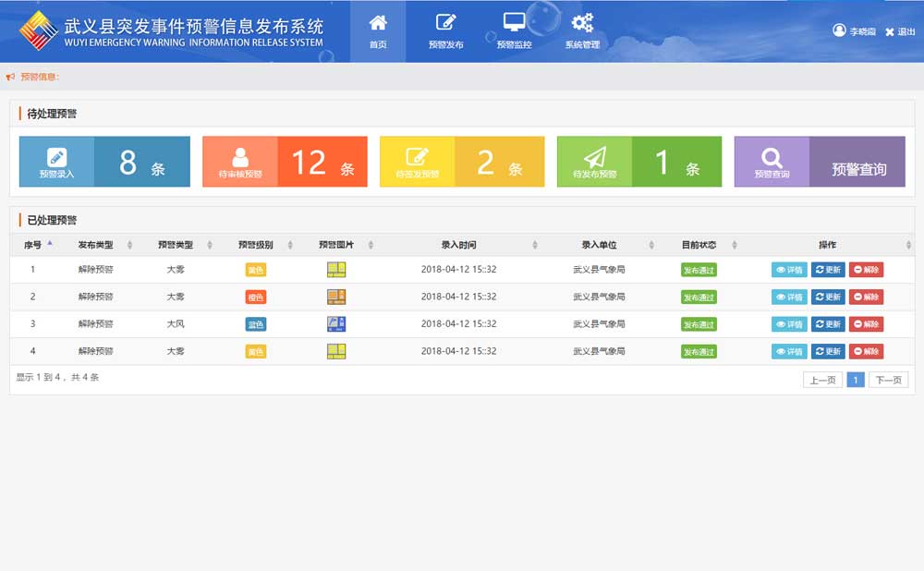924x571 pixels.
Task: Open 系统管理 gears icon
Action: 582,30
